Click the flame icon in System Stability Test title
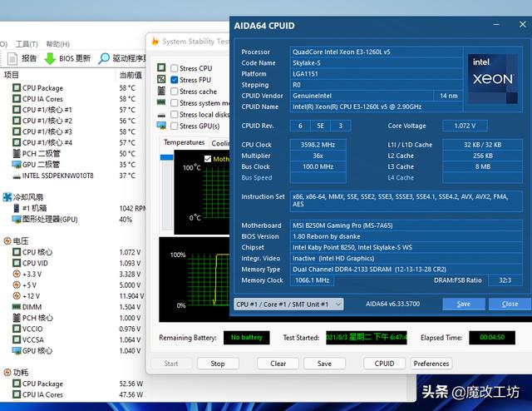The width and height of the screenshot is (532, 411). [x=155, y=42]
